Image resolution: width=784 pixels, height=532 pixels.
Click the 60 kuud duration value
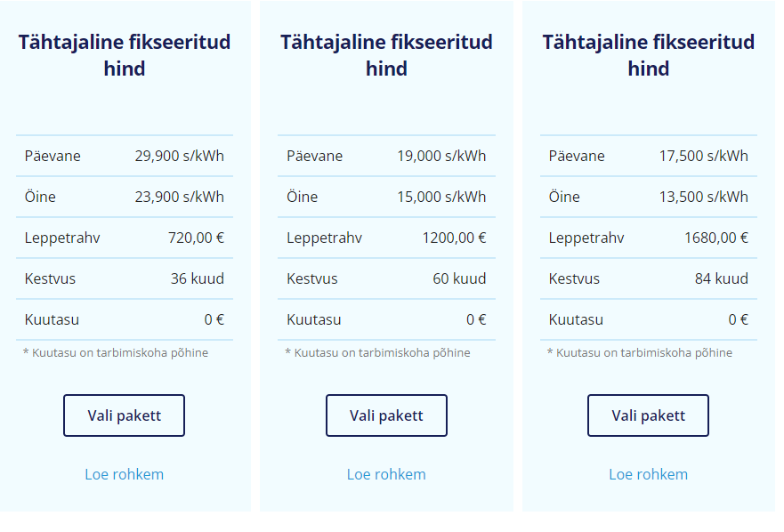[459, 278]
